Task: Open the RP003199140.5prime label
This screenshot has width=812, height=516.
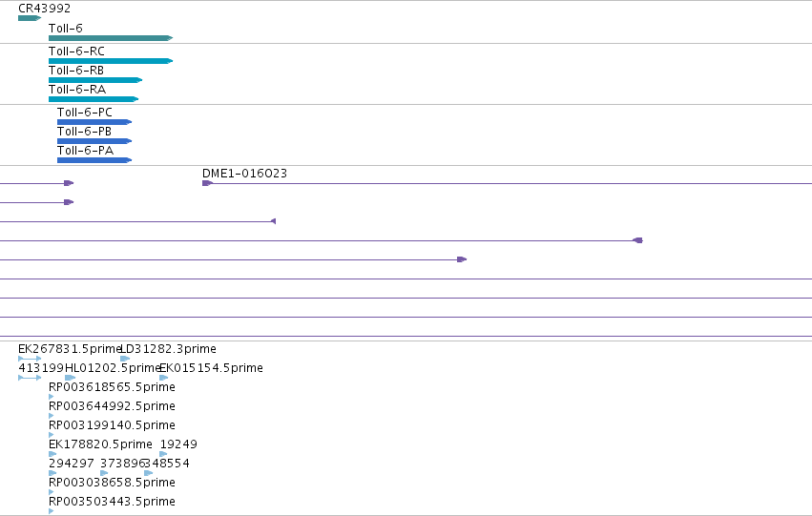Action: pos(112,425)
